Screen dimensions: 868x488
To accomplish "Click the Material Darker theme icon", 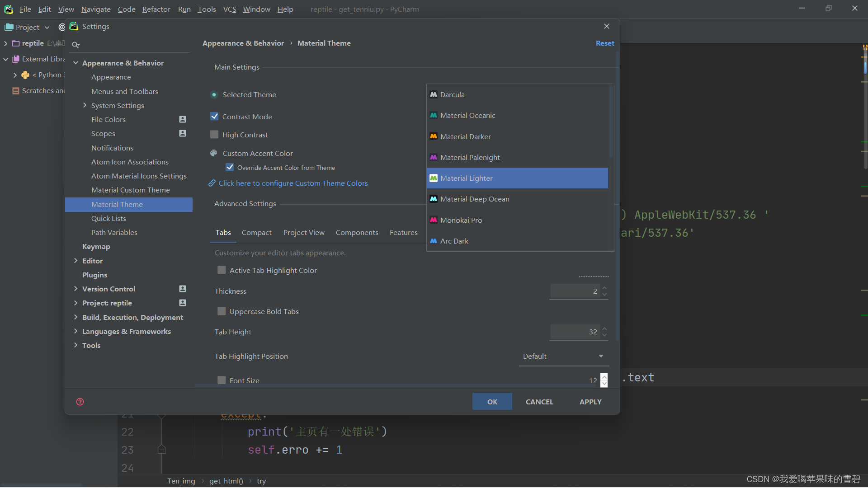I will coord(433,136).
